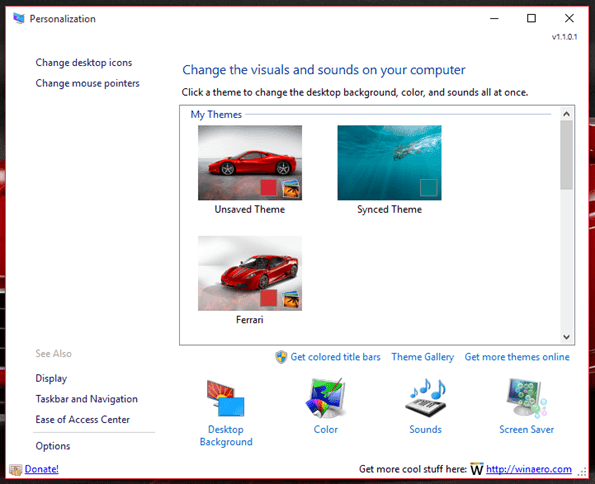Image resolution: width=595 pixels, height=484 pixels.
Task: Click the theme list scroll down arrow
Action: (567, 337)
